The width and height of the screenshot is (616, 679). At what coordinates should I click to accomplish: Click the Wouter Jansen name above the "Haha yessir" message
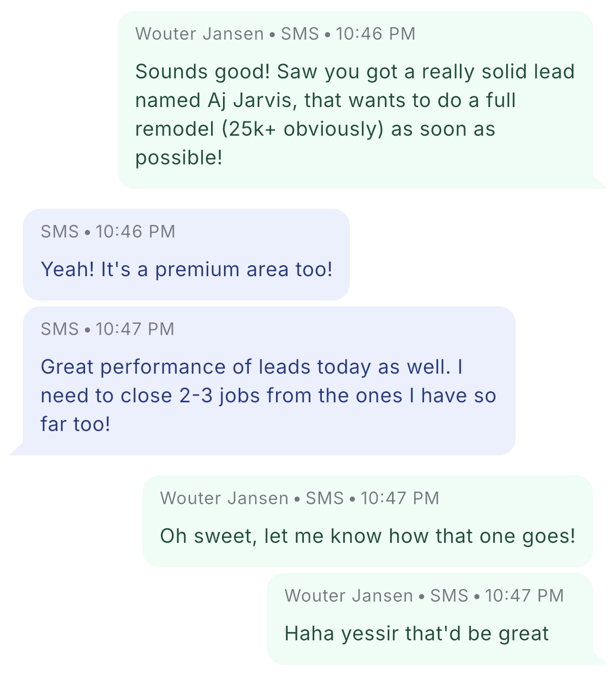click(349, 596)
